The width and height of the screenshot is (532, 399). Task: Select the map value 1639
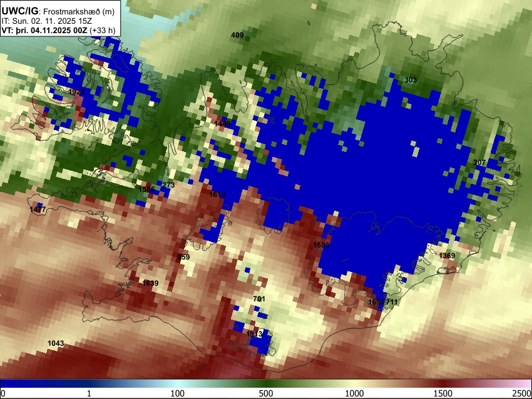click(150, 283)
